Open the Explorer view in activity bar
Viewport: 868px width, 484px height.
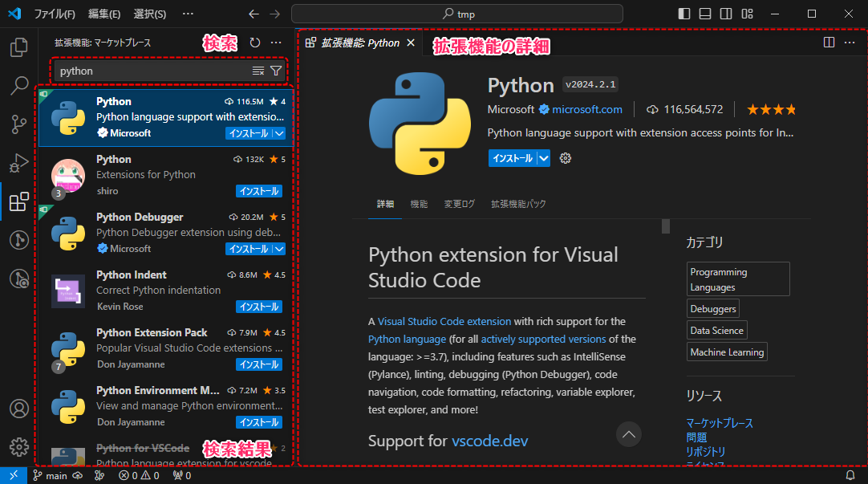coord(18,47)
